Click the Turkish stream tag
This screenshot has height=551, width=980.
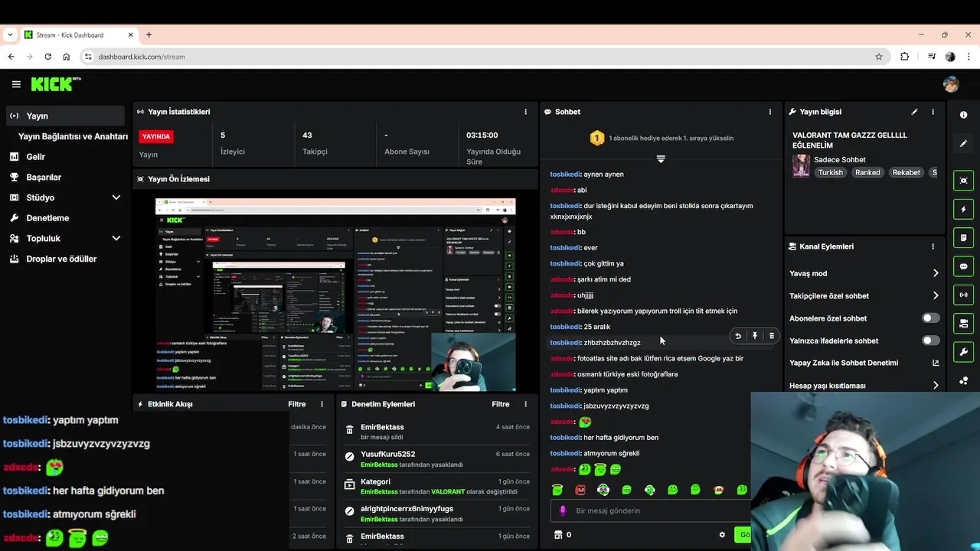830,172
